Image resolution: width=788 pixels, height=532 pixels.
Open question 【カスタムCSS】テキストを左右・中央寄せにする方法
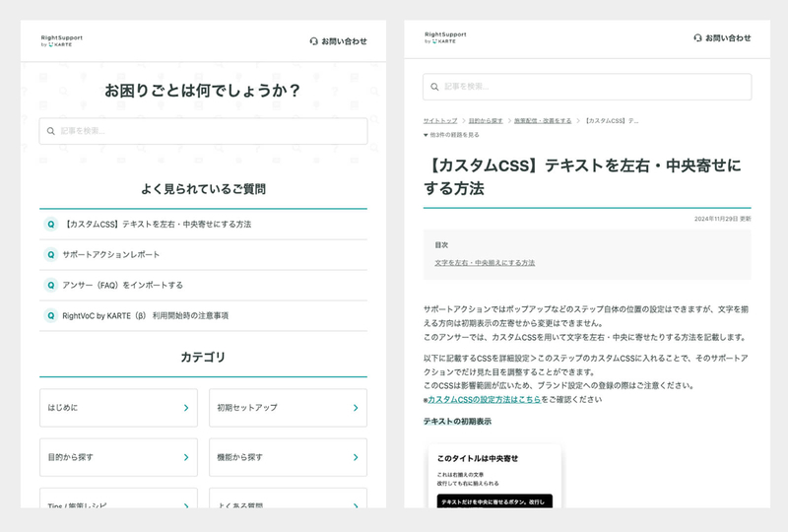pos(203,225)
